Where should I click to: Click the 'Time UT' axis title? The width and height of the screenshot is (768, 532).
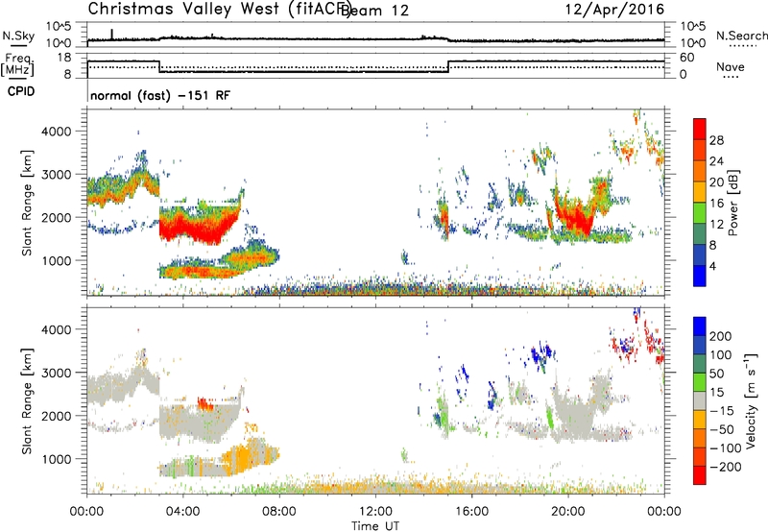click(375, 525)
